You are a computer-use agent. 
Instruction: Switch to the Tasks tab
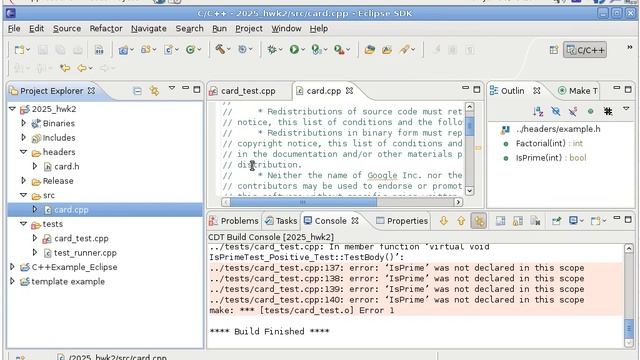281,221
